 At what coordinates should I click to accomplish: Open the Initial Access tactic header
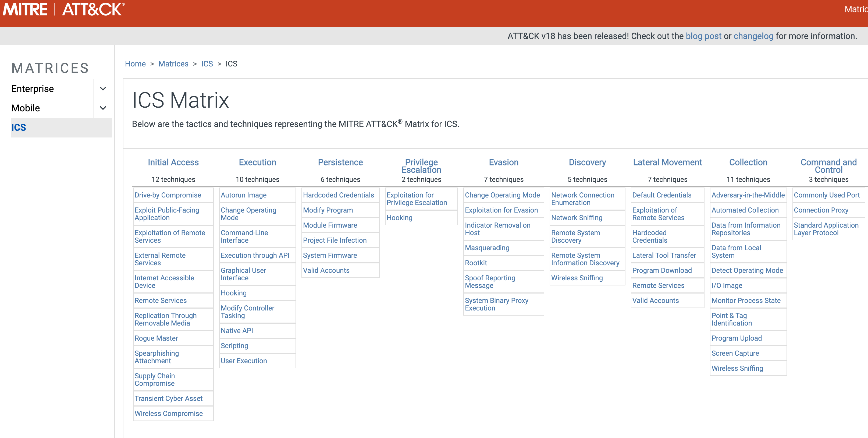pos(173,162)
